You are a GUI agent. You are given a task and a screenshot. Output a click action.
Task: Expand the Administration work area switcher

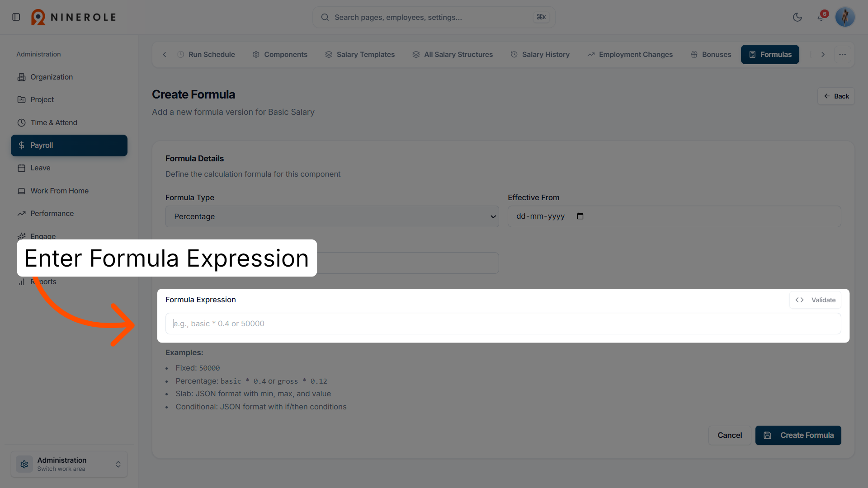(x=69, y=464)
